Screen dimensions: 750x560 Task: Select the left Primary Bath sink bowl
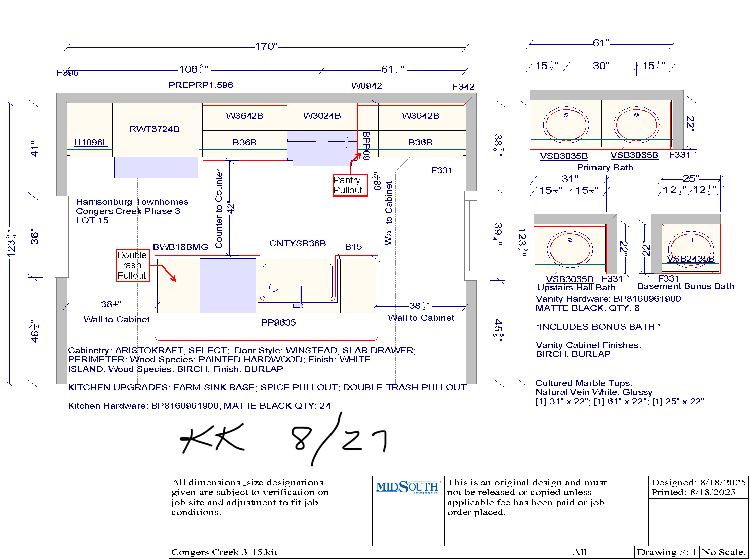click(566, 125)
